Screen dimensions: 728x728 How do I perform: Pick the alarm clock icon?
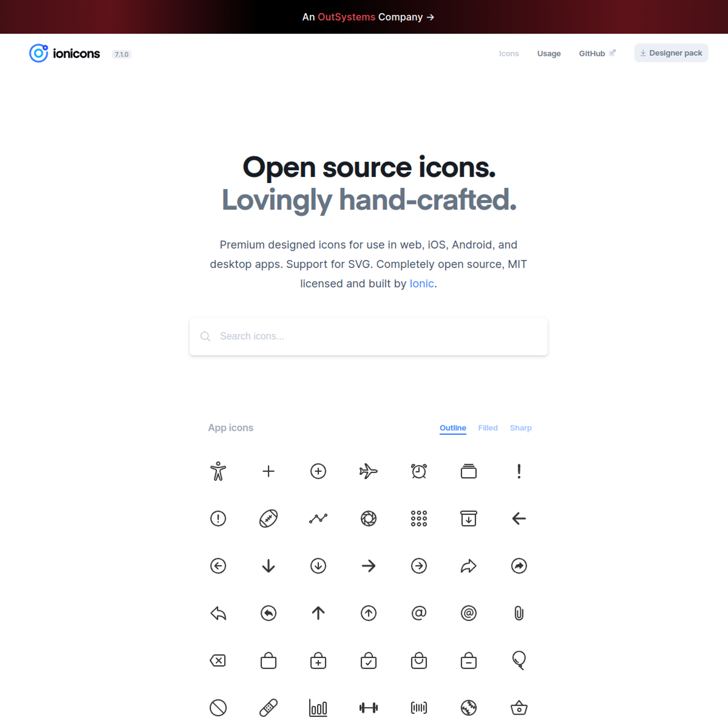[x=419, y=471]
